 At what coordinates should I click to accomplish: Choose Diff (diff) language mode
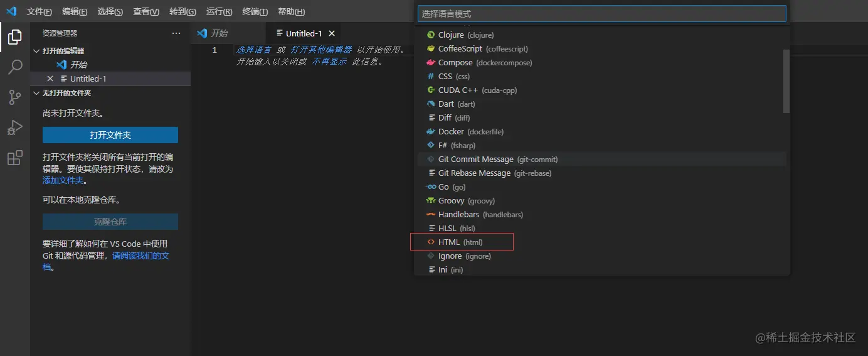pyautogui.click(x=602, y=118)
